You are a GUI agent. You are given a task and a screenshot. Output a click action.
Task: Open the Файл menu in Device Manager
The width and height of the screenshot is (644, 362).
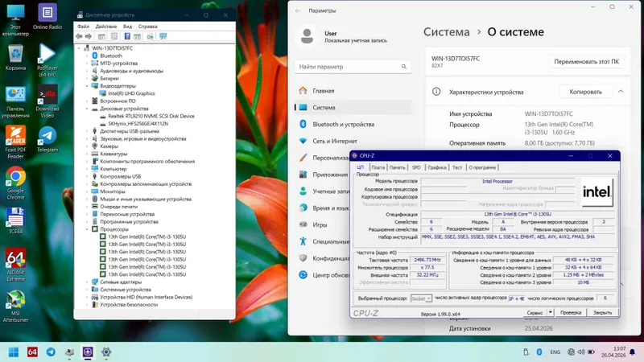pyautogui.click(x=84, y=27)
